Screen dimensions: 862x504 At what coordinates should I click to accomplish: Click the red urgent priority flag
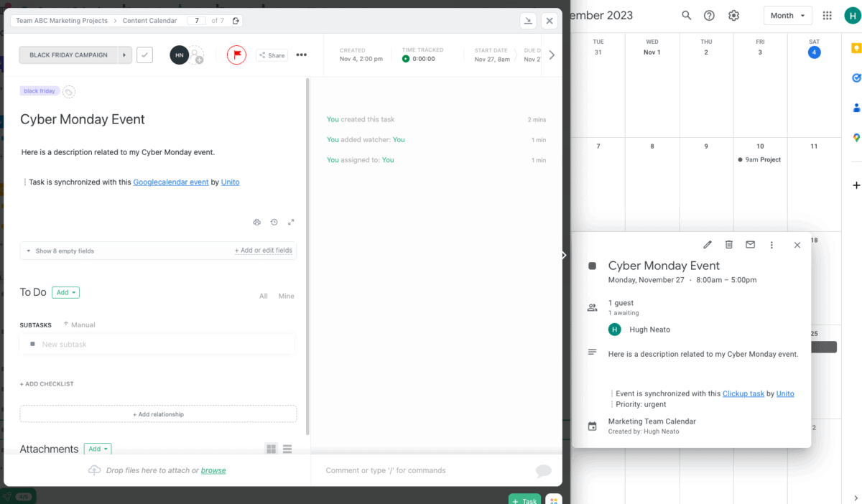236,55
